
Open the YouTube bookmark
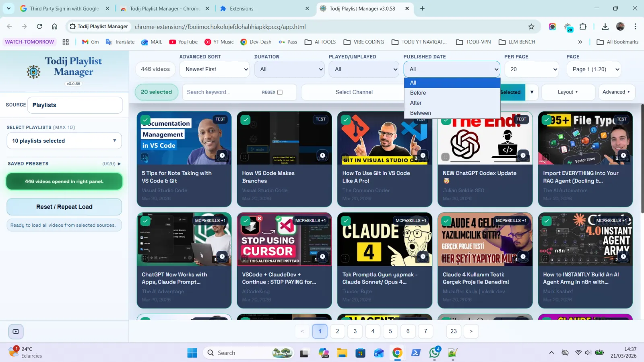184,42
